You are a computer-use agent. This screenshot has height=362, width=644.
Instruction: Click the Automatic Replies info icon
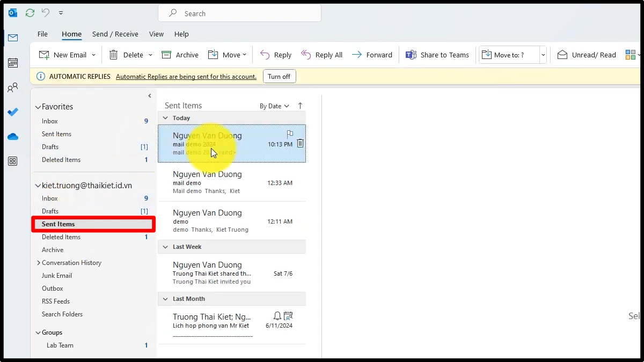(41, 76)
